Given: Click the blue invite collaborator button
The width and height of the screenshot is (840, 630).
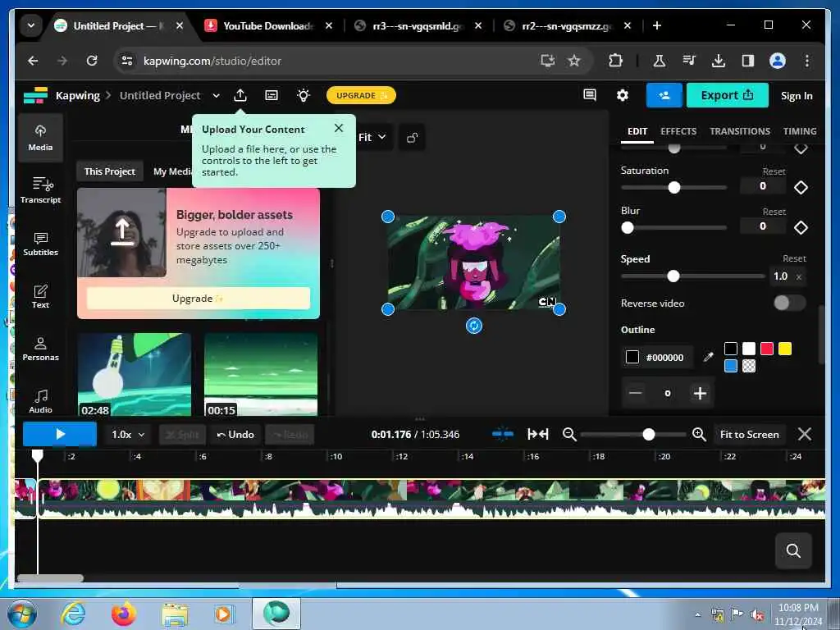Looking at the screenshot, I should [x=664, y=95].
